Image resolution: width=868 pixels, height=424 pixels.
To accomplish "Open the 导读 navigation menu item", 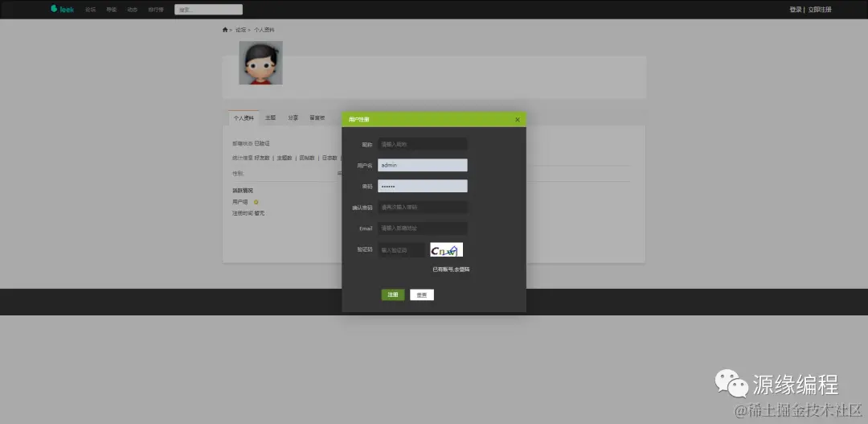I will (111, 10).
